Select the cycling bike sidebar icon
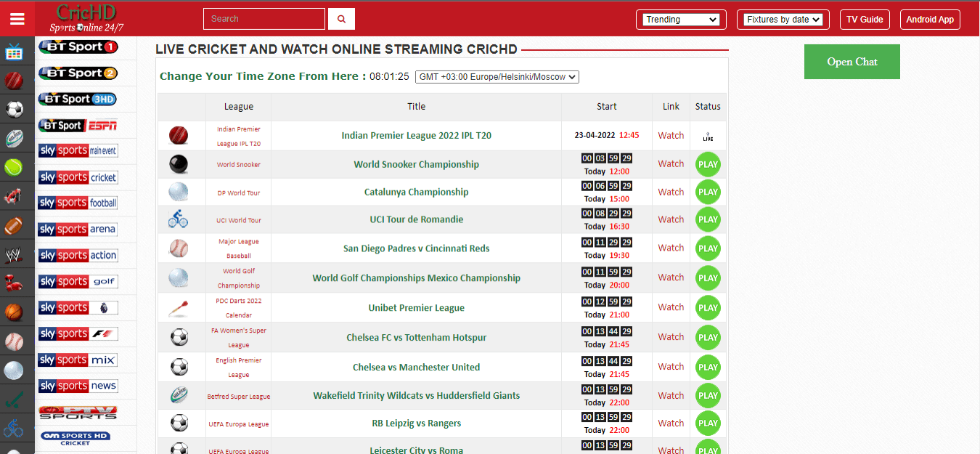The image size is (980, 454). [x=14, y=429]
